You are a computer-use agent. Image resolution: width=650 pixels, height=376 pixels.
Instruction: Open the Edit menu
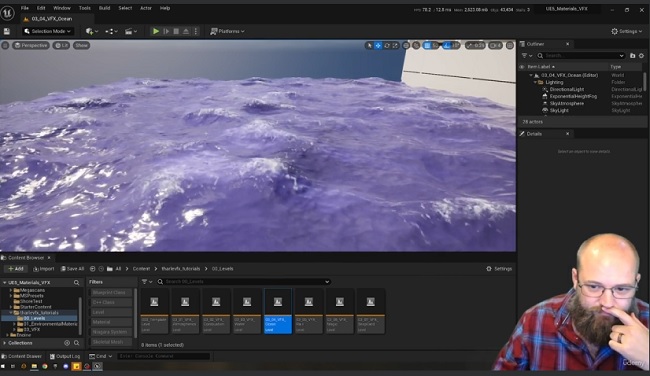coord(41,8)
